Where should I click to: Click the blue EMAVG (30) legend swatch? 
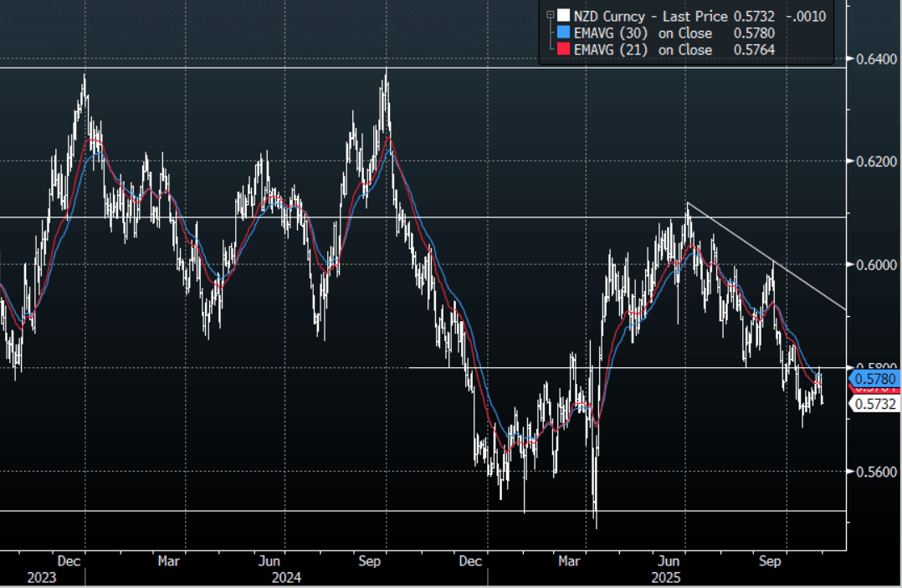click(x=562, y=33)
